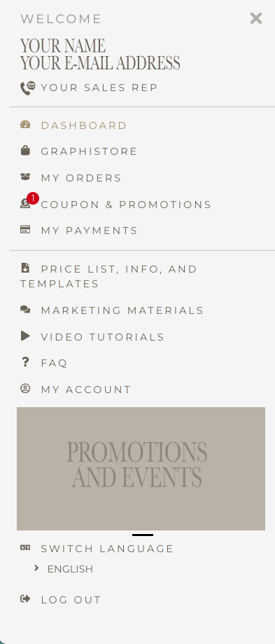275x644 pixels.
Task: Click the Log Out link
Action: [71, 600]
